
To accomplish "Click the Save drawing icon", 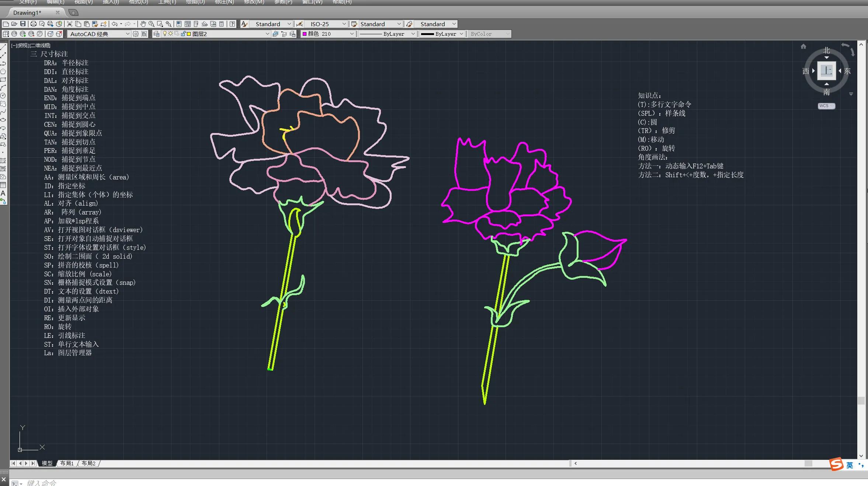I will [23, 24].
